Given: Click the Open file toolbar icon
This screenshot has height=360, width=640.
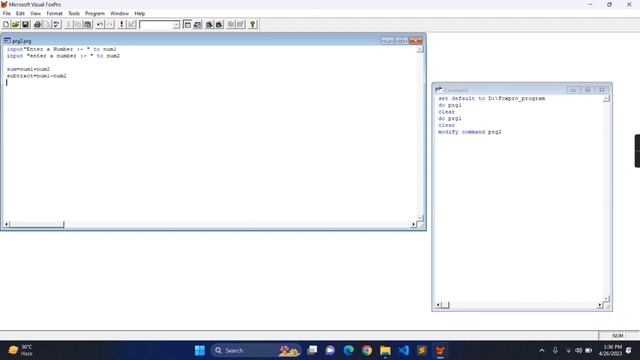Looking at the screenshot, I should click(x=16, y=24).
